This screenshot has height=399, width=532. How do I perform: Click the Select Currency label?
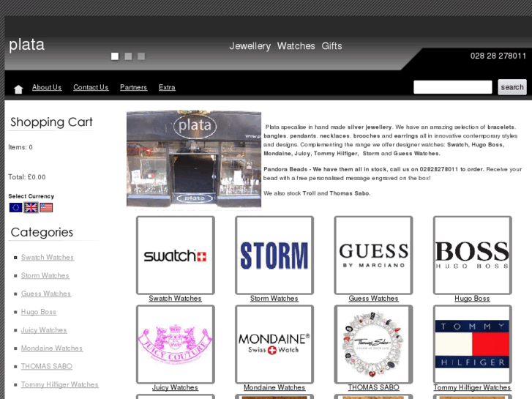31,196
